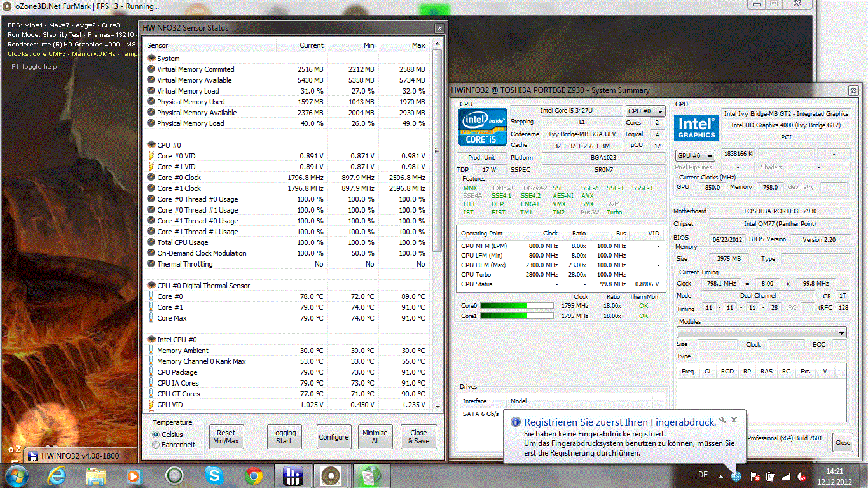This screenshot has width=868, height=488.
Task: Click the Close & Save button
Action: click(x=419, y=436)
